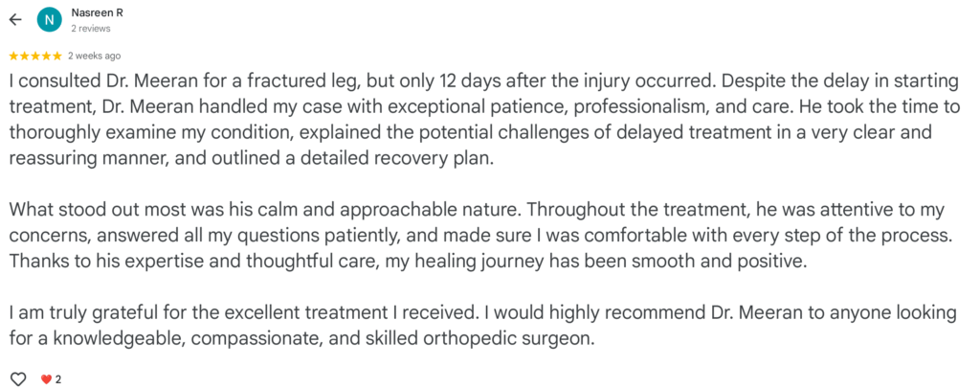
Task: Click the second yellow rating star
Action: 24,56
